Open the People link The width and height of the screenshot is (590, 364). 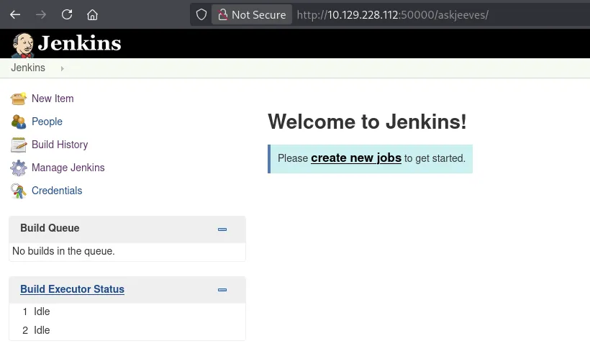coord(47,122)
